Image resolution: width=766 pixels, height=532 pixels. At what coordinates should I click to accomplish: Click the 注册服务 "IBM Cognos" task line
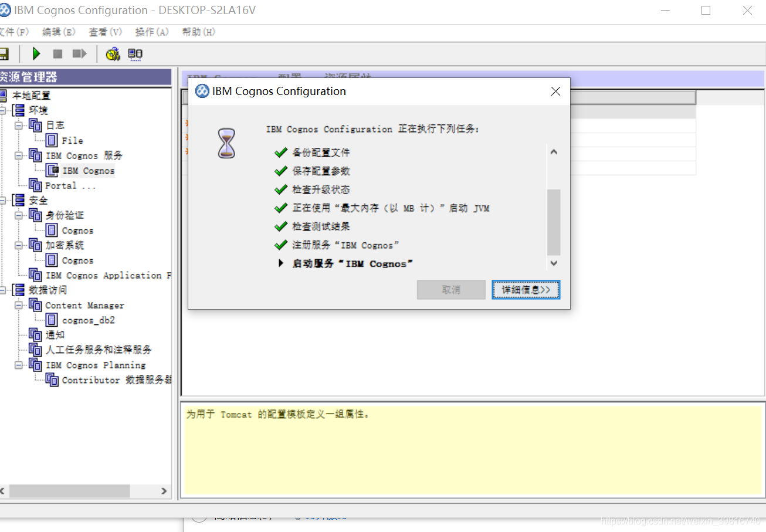pyautogui.click(x=346, y=245)
